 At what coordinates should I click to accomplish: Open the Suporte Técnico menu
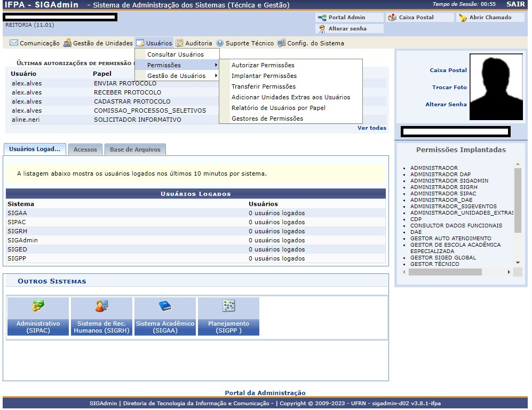(245, 43)
